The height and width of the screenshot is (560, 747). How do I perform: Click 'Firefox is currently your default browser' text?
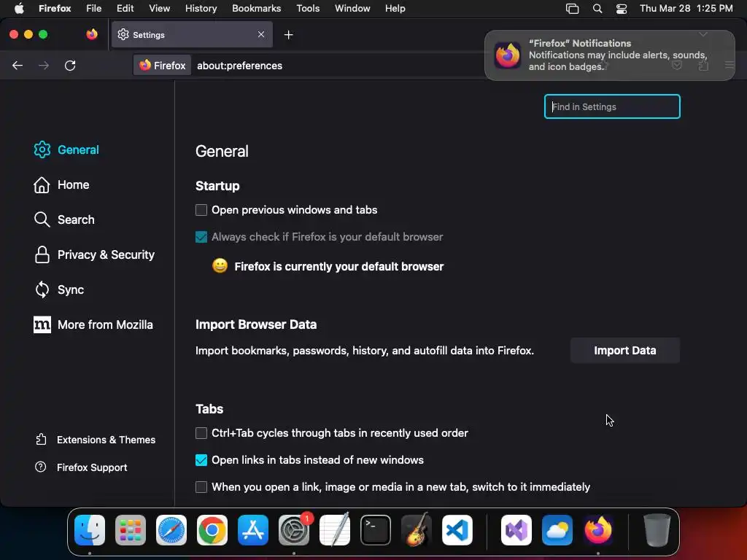[x=338, y=267]
